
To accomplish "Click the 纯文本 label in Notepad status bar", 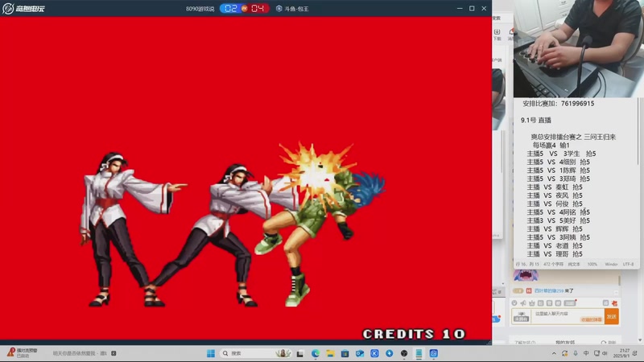I will 574,265.
